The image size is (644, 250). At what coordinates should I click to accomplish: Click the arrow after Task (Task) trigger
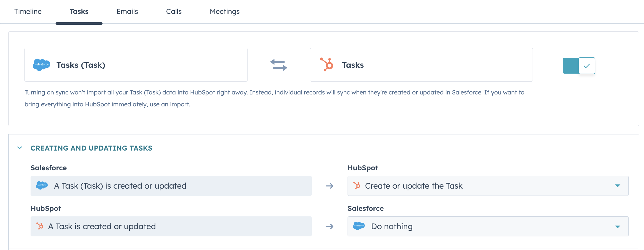tap(330, 186)
